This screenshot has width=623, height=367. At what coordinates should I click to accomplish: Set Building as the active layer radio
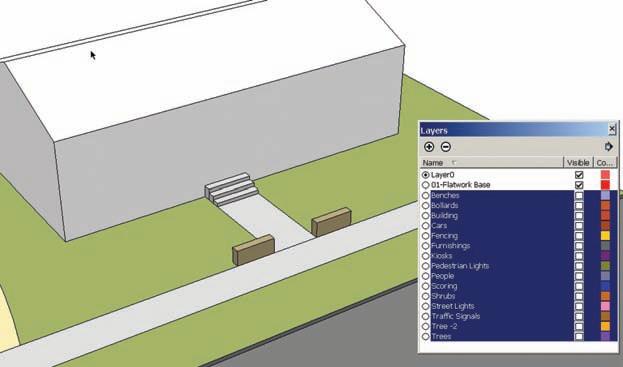tap(426, 216)
